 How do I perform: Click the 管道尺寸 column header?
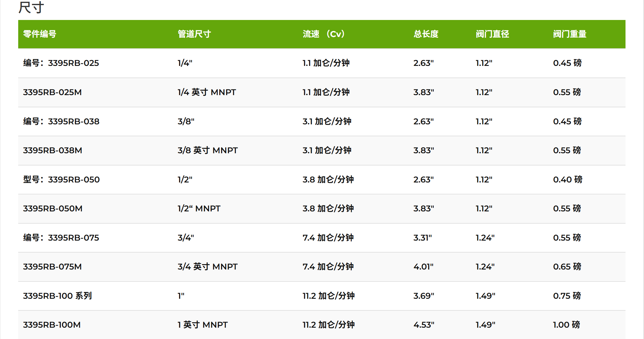point(194,34)
